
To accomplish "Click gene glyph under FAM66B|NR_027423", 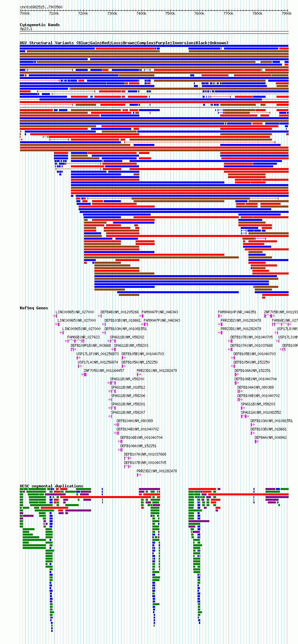I will [75, 341].
